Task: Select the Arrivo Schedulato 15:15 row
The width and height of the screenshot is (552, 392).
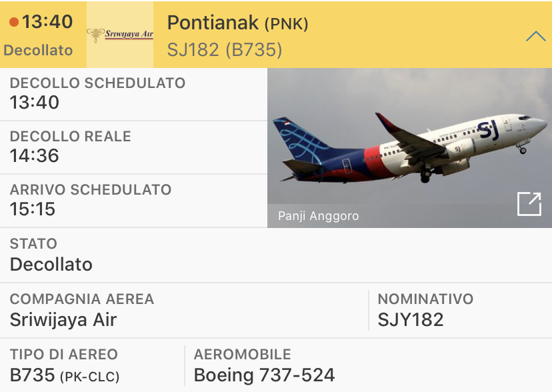Action: pos(133,201)
